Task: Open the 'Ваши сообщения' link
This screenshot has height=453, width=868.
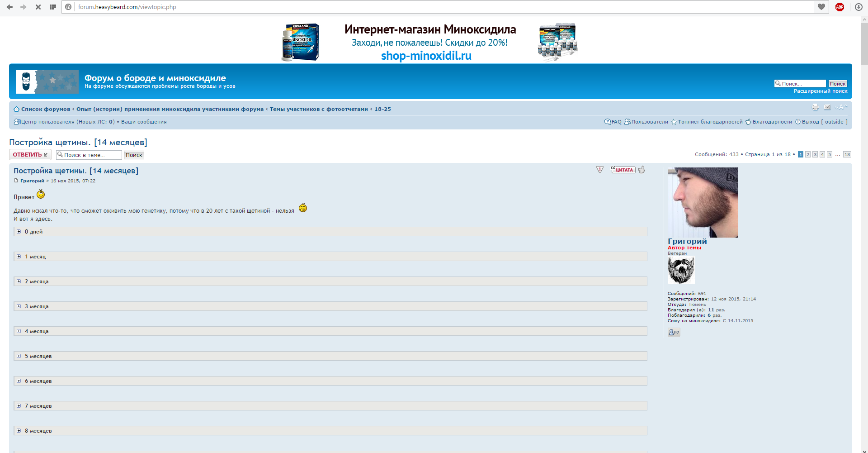Action: click(x=144, y=122)
